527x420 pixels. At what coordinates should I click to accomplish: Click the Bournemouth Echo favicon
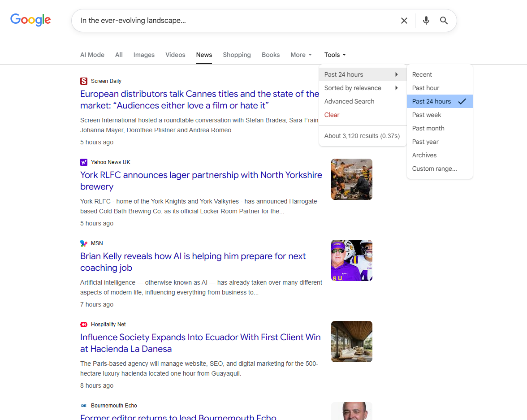[x=84, y=406]
